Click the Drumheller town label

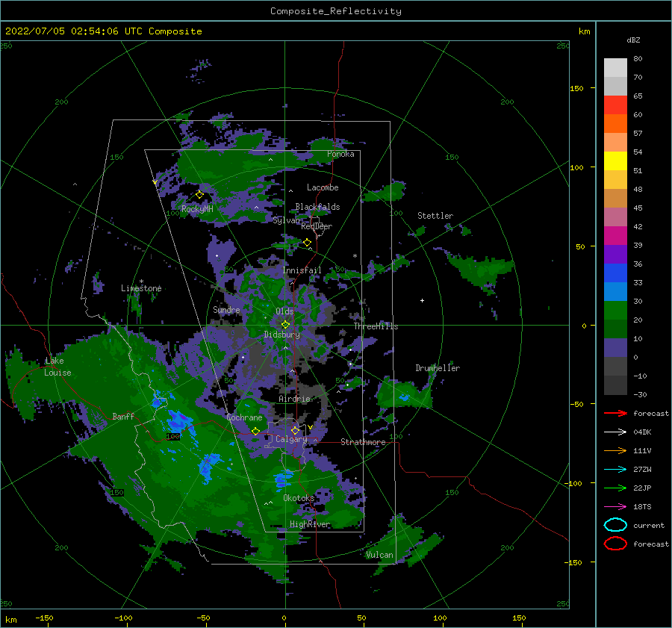438,368
